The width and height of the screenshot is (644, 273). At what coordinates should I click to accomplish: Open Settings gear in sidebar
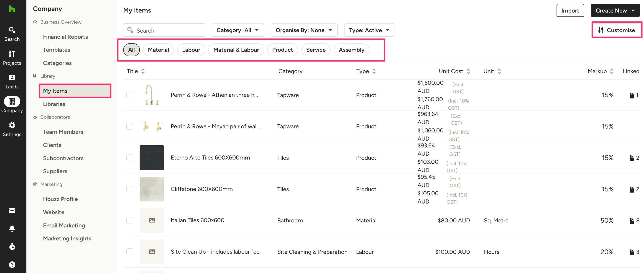tap(12, 129)
